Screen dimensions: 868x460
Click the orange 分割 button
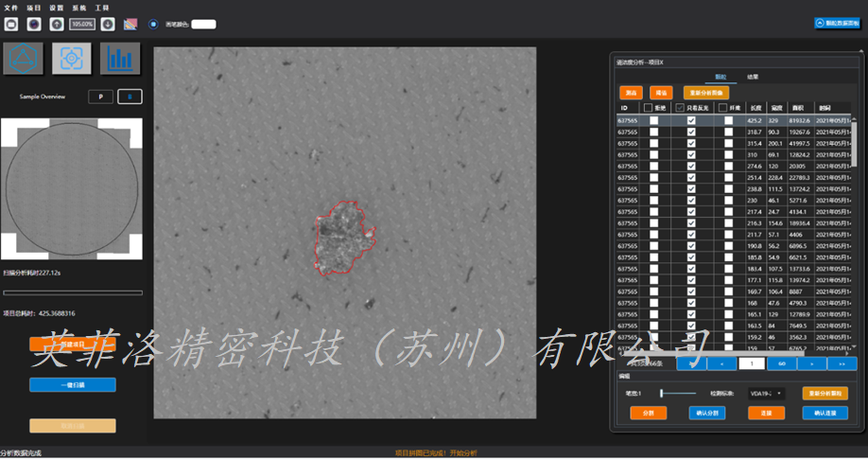648,413
